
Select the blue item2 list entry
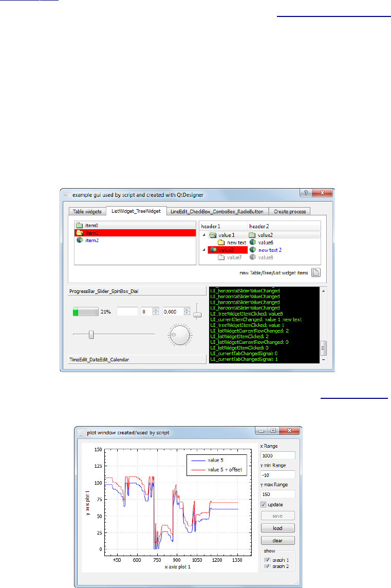coord(135,241)
